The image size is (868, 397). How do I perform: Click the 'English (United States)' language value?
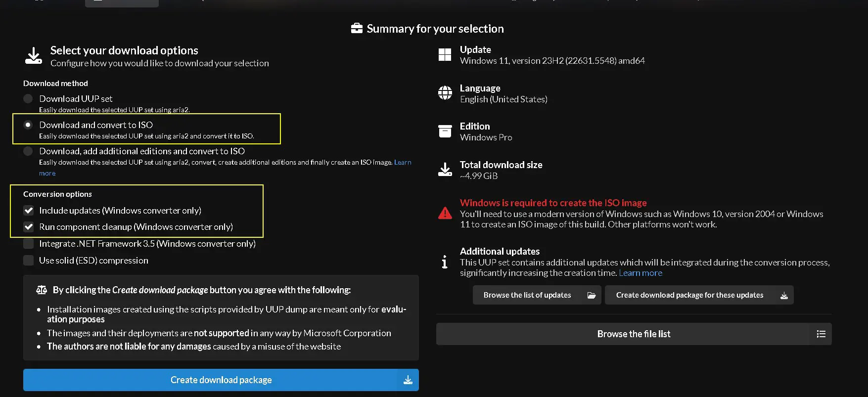[x=503, y=99]
